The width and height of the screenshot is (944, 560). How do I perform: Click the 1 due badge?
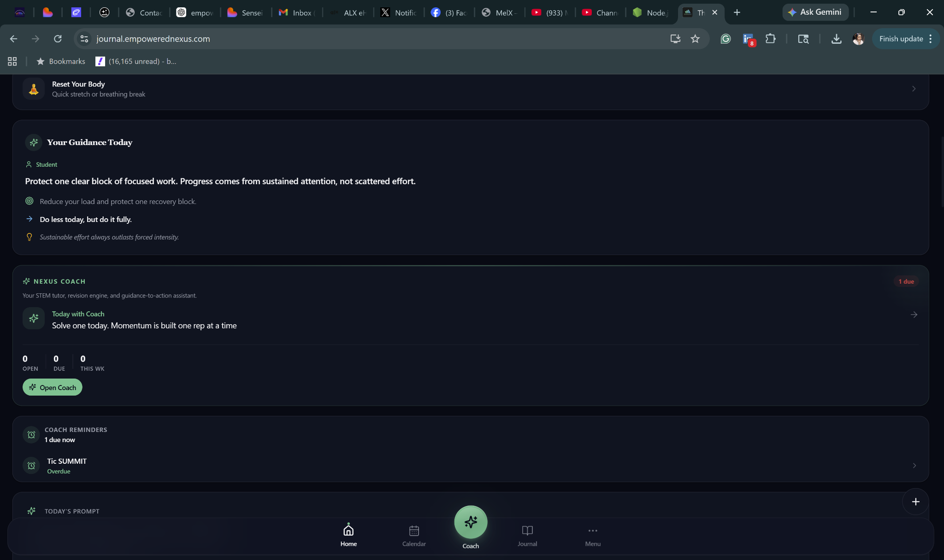click(906, 281)
